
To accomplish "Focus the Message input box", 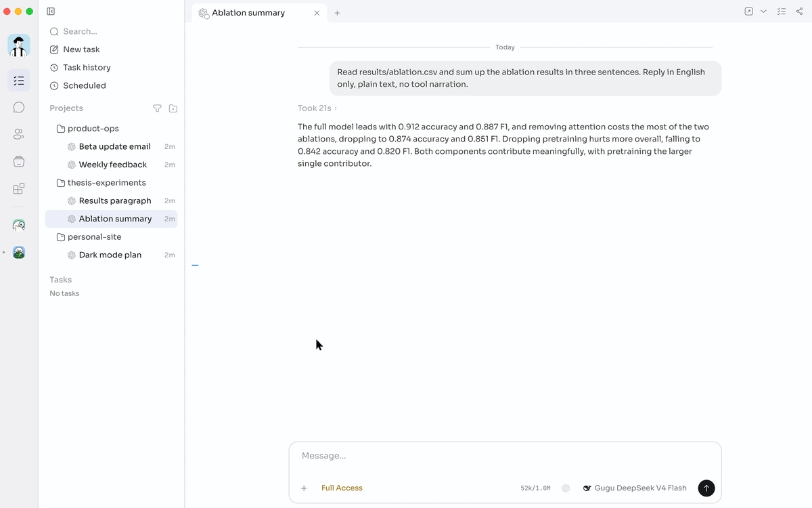I will (505, 456).
